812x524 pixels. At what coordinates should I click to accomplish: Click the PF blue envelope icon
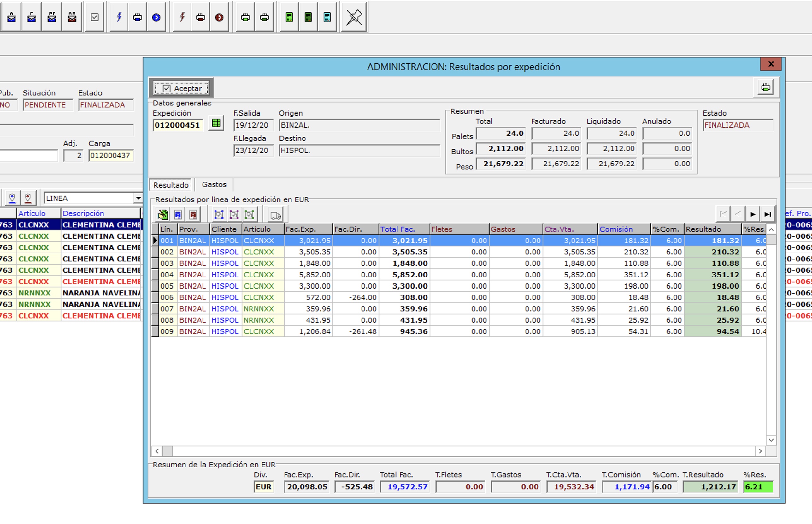click(x=52, y=17)
